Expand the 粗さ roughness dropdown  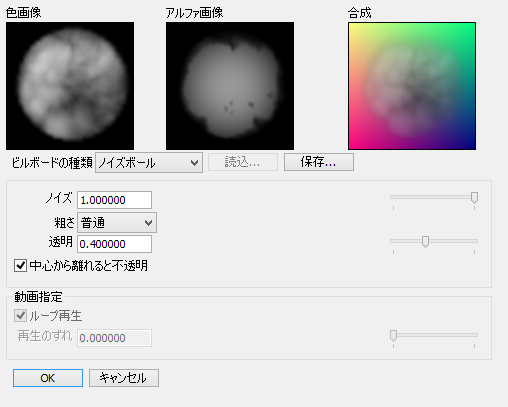click(117, 223)
